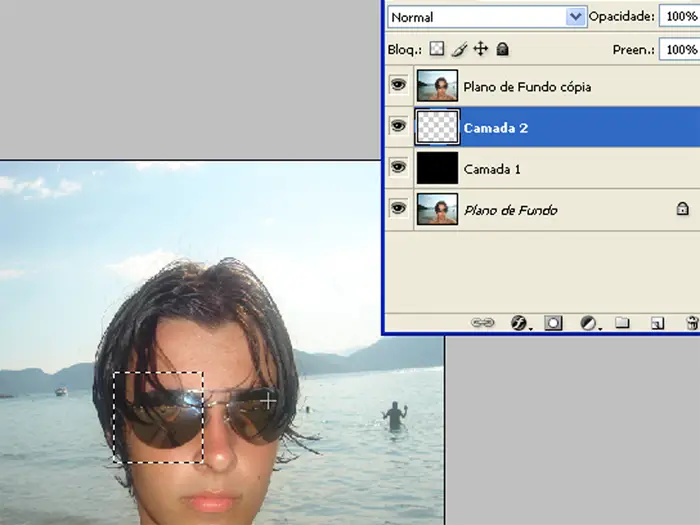Viewport: 700px width, 525px height.
Task: Toggle lock transparent pixels
Action: click(x=437, y=48)
